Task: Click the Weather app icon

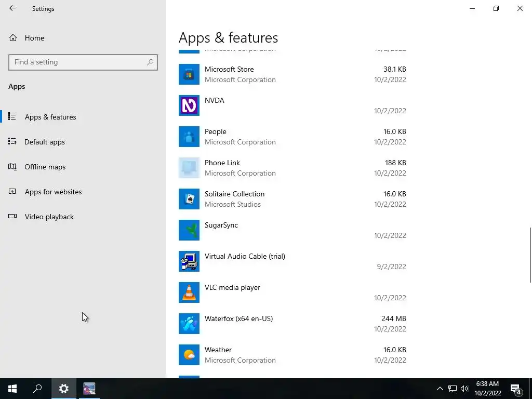Action: tap(189, 355)
